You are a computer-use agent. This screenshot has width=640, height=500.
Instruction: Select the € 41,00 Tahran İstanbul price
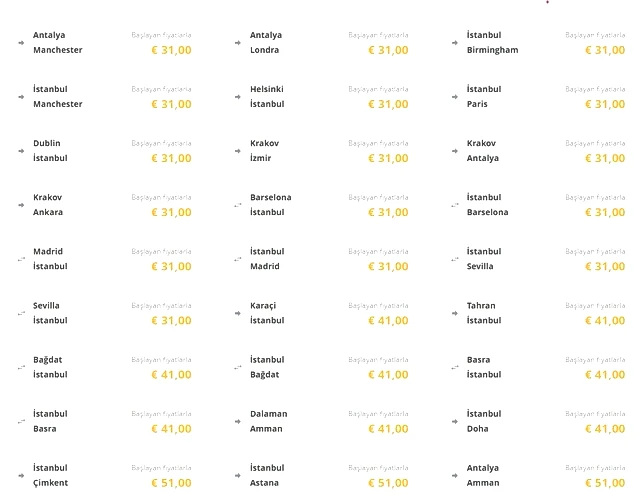point(605,321)
